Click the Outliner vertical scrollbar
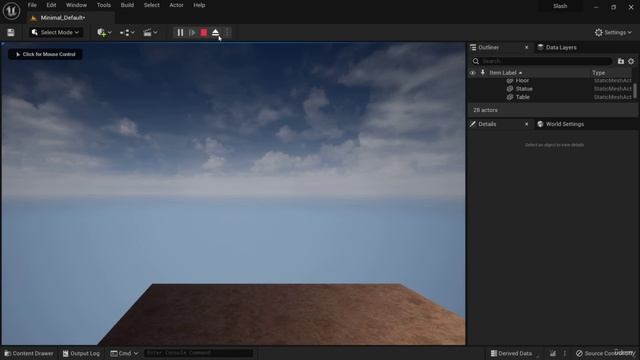640x360 pixels. point(635,91)
